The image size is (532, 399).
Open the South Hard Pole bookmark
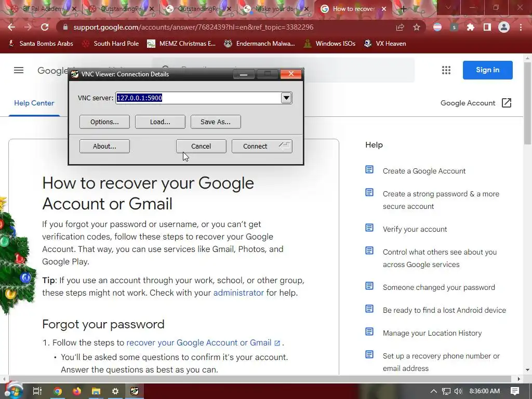[x=111, y=44]
